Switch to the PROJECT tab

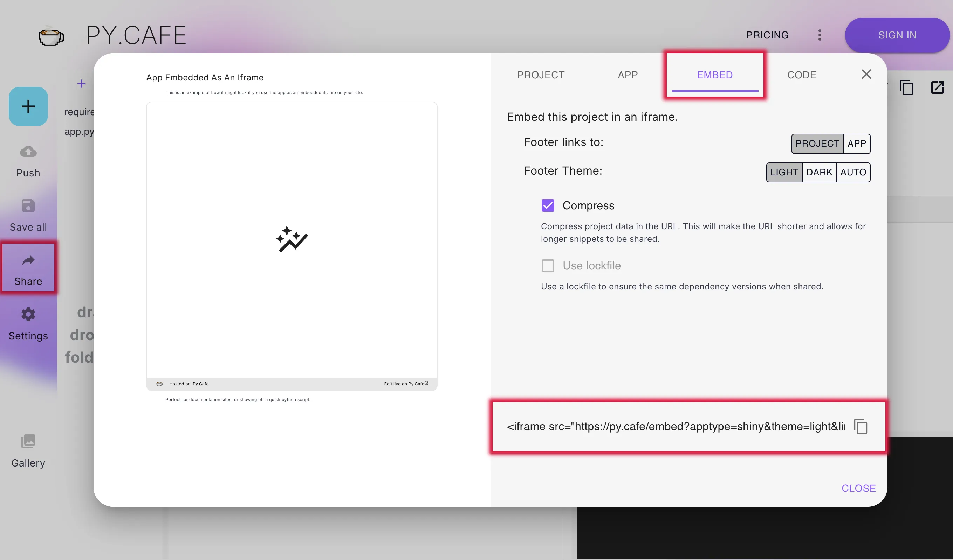(x=541, y=74)
